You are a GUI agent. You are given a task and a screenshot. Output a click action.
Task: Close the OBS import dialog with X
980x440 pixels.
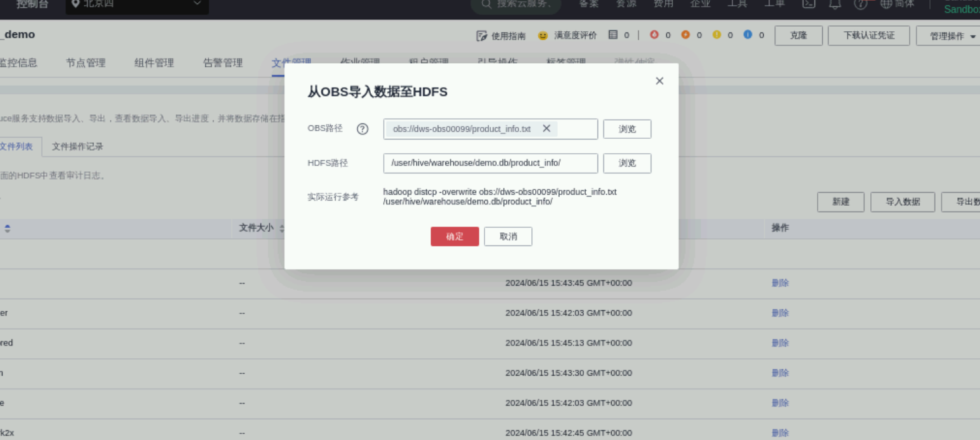(x=659, y=81)
